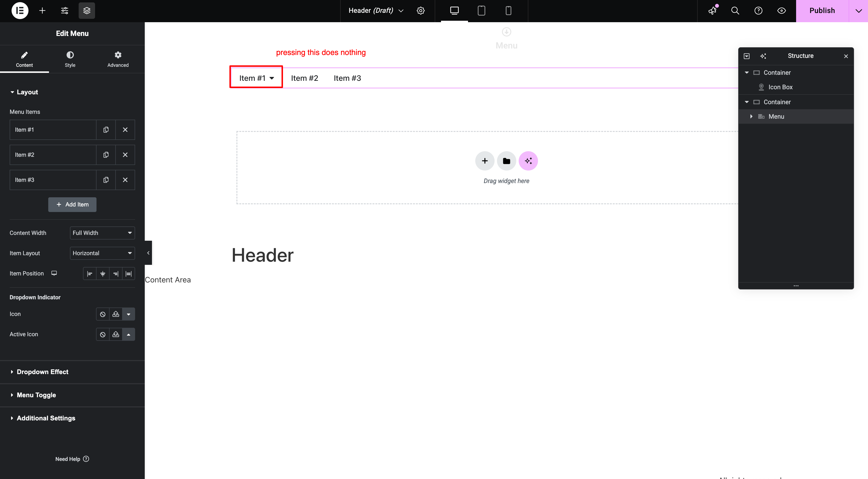Switch to the Advanced tab

coord(118,59)
